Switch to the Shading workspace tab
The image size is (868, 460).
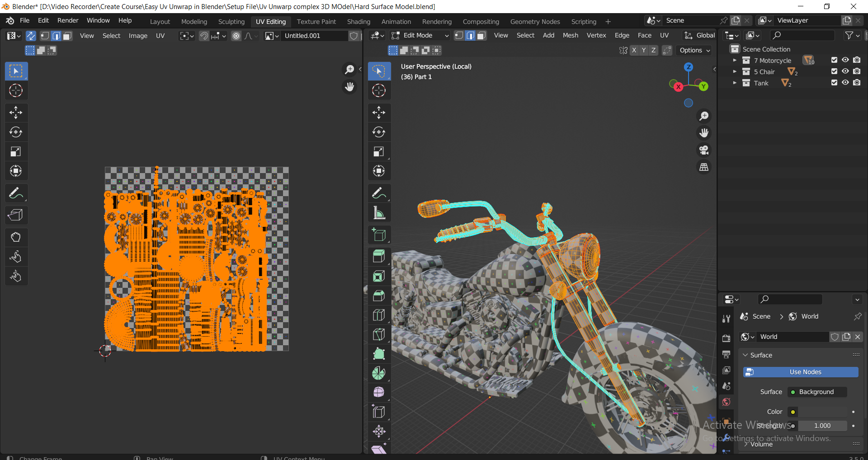click(x=359, y=21)
